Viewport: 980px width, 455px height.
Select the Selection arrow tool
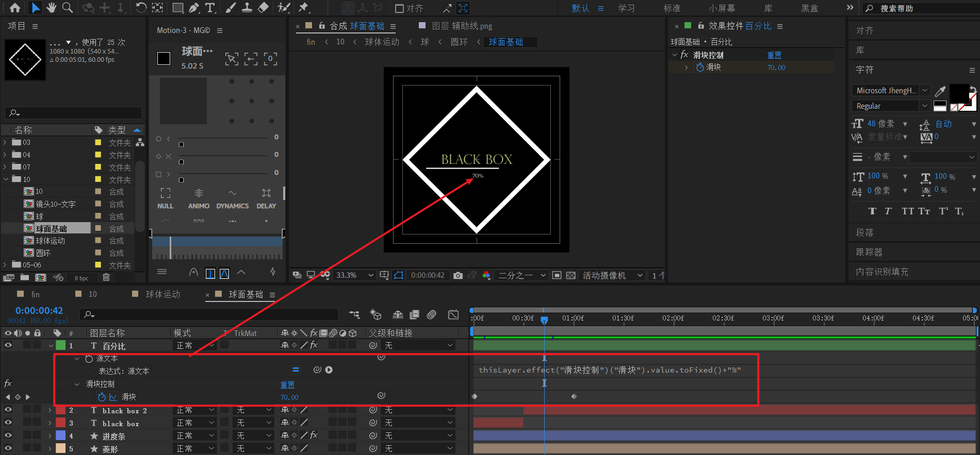(35, 8)
